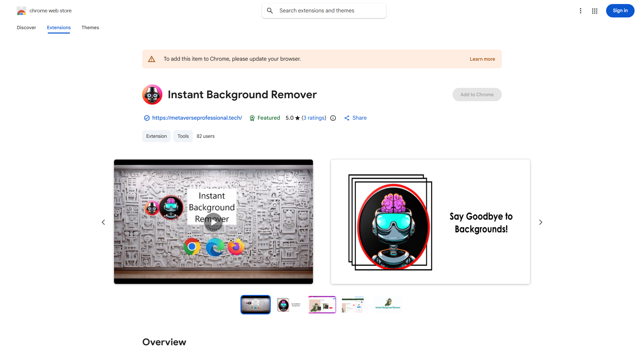Click the Featured badge icon
The width and height of the screenshot is (644, 362).
(x=252, y=118)
